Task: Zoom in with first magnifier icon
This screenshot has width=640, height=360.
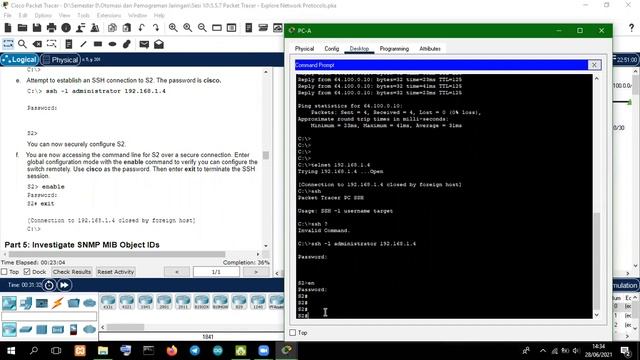Action: pos(173,28)
